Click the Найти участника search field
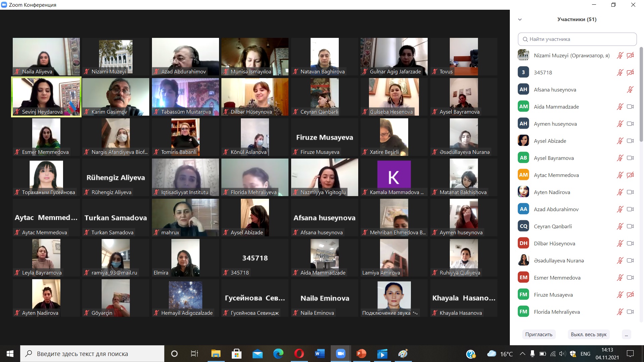Image resolution: width=644 pixels, height=362 pixels. (x=577, y=39)
